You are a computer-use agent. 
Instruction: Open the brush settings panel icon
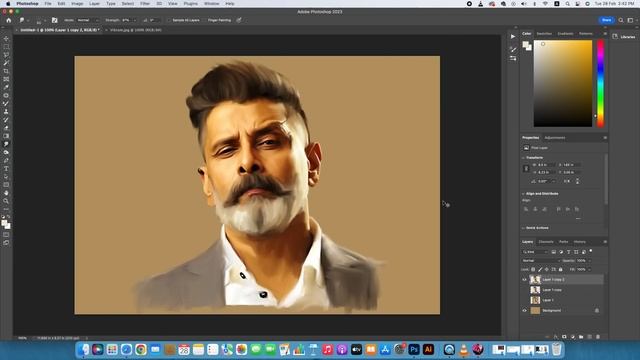[x=55, y=20]
